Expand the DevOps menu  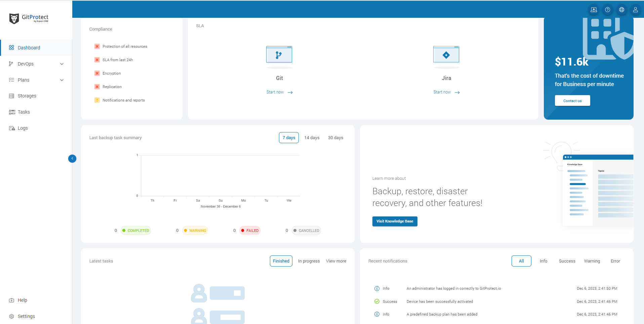(25, 64)
